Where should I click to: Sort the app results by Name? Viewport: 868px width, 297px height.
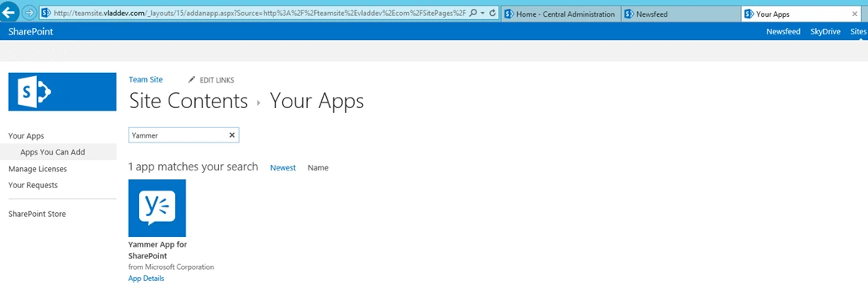point(318,168)
